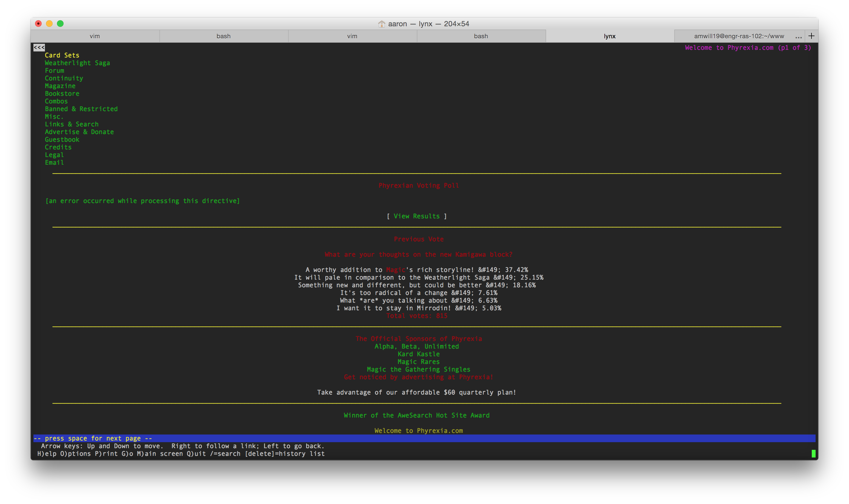Switch to the first vim tab
Viewport: 849px width, 504px height.
[95, 36]
